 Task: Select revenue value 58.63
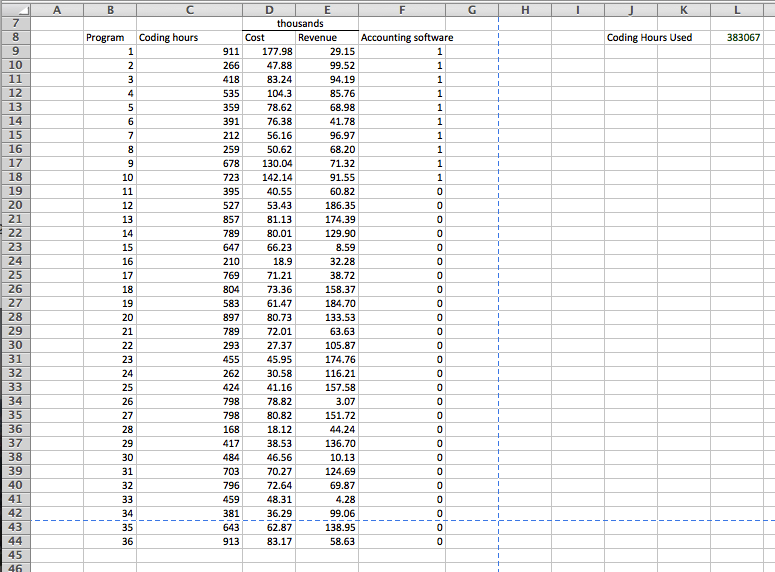pos(327,542)
